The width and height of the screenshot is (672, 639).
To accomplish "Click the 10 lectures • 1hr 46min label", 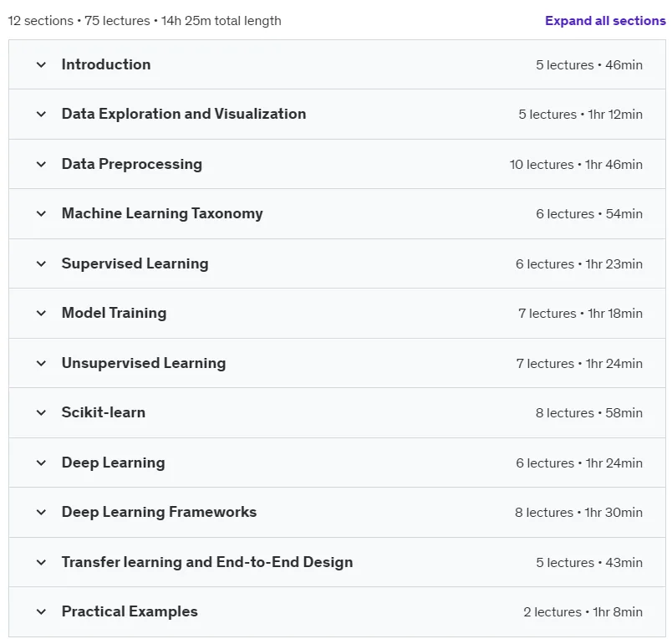I will pos(576,164).
